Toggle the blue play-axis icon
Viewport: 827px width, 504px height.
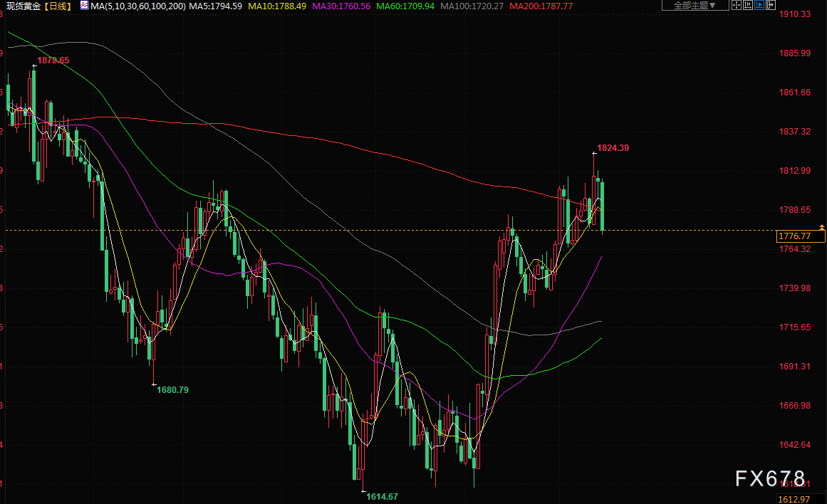(x=759, y=5)
